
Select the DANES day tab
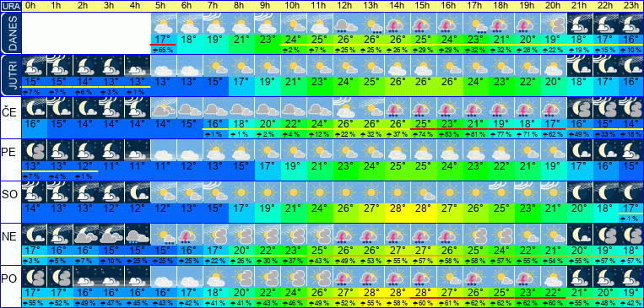[x=10, y=33]
